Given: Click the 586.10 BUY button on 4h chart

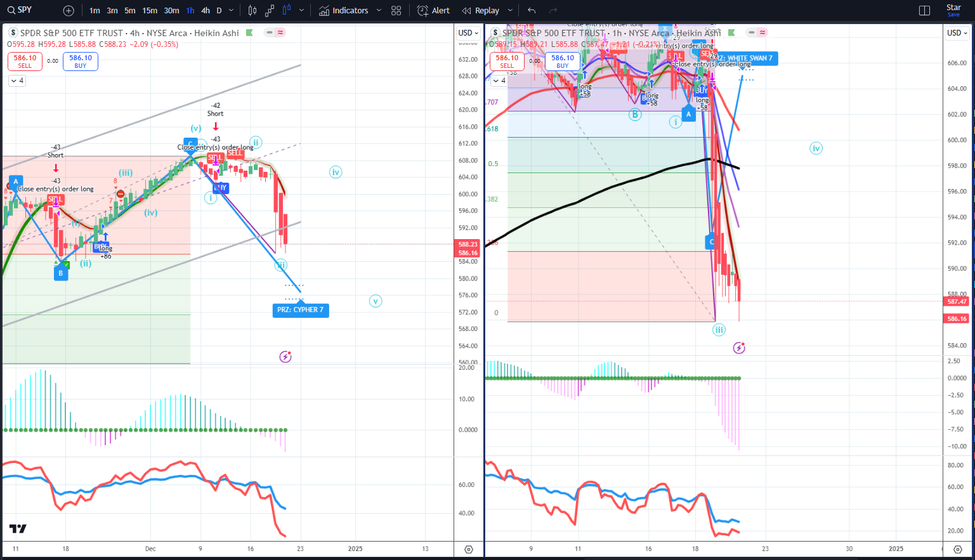Looking at the screenshot, I should tap(81, 61).
